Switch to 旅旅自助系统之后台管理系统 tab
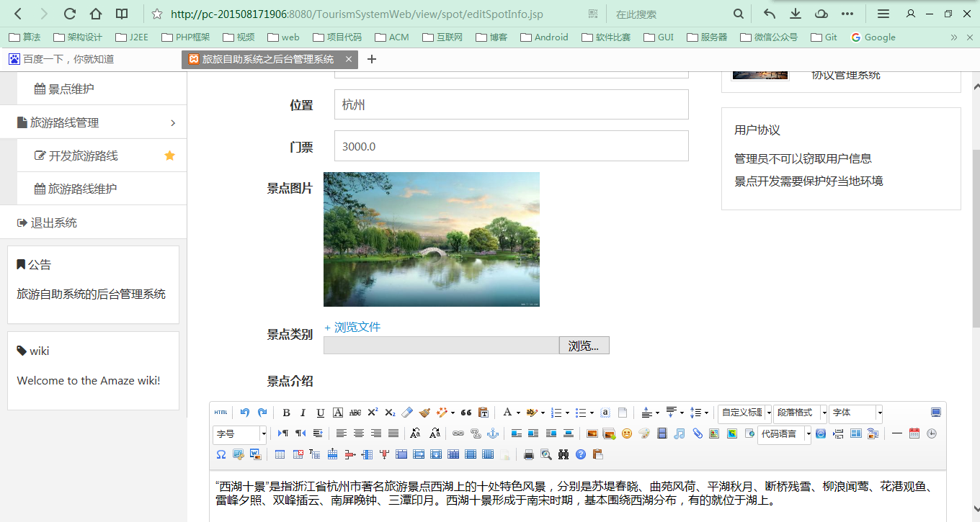The width and height of the screenshot is (980, 522). 269,59
